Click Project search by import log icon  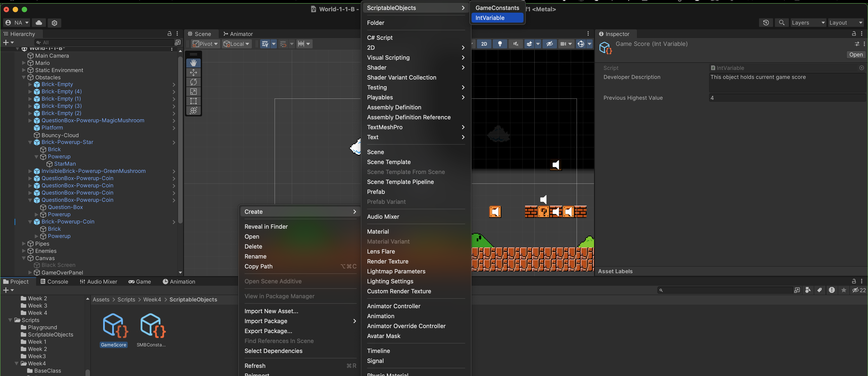coord(832,290)
